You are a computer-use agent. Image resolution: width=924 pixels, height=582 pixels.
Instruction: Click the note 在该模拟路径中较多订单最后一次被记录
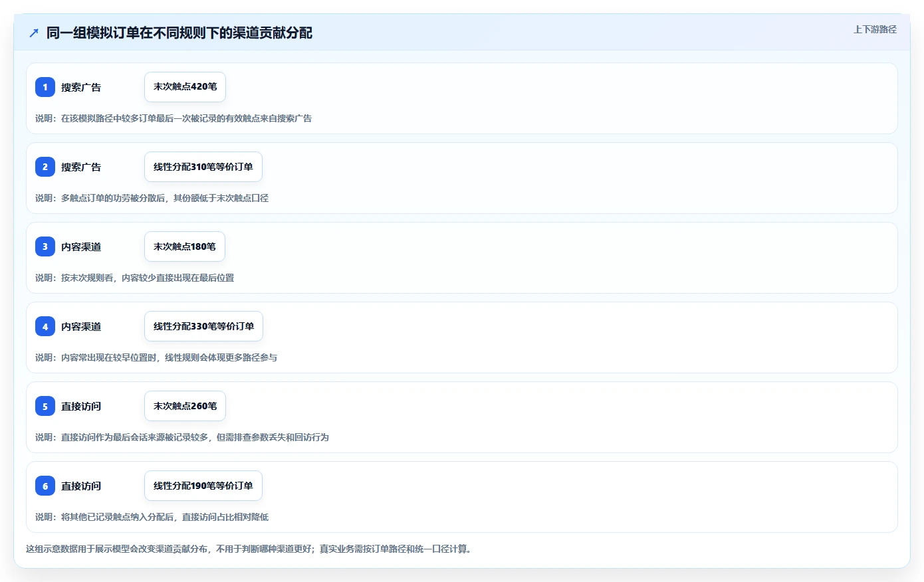tap(173, 118)
